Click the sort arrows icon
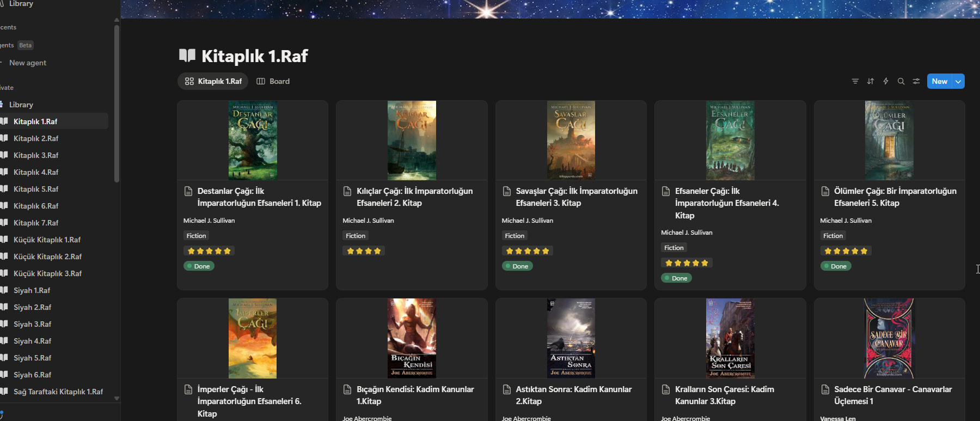This screenshot has height=421, width=980. point(871,81)
